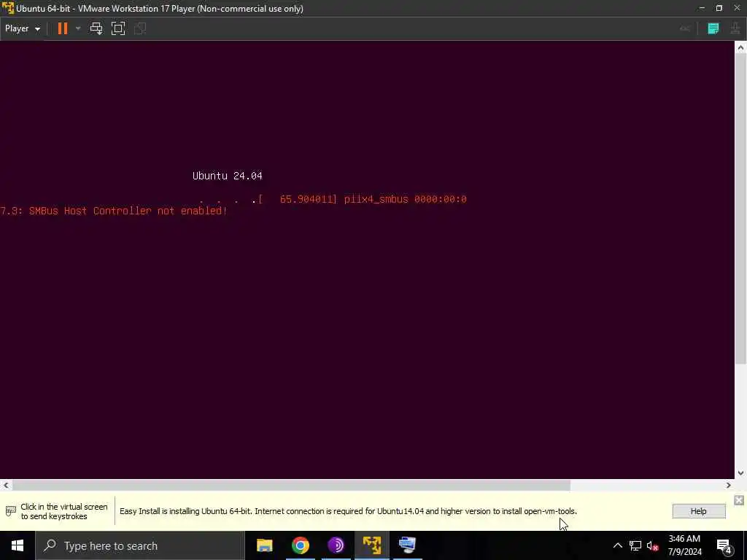
Task: Click the vertical scrollbar down arrow
Action: [740, 472]
